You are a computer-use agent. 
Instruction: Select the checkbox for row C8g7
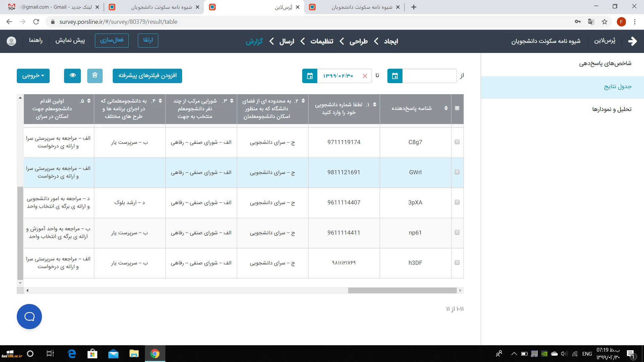[x=457, y=142]
